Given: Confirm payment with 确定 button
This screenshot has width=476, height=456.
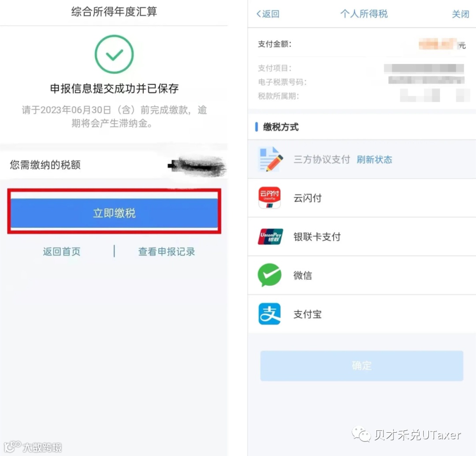Looking at the screenshot, I should (361, 366).
